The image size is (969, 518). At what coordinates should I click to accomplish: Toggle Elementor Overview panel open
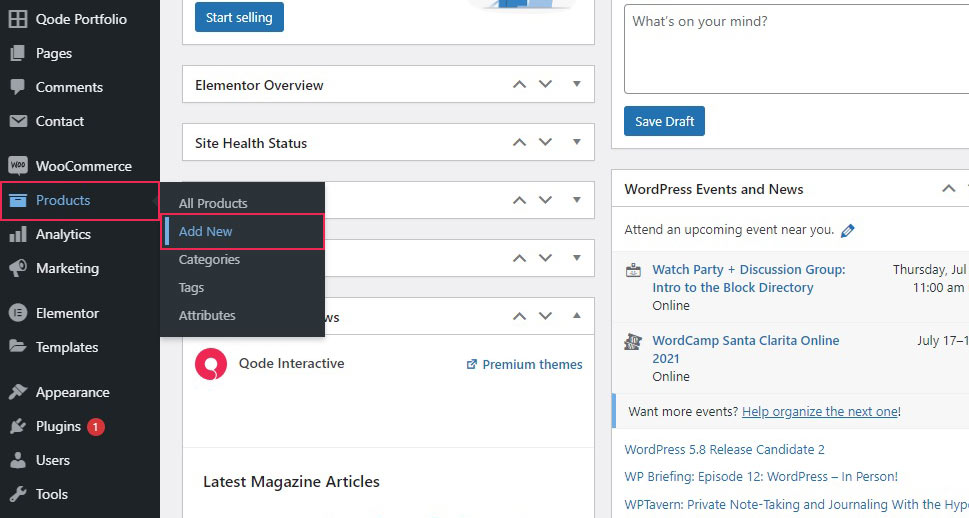click(x=577, y=84)
